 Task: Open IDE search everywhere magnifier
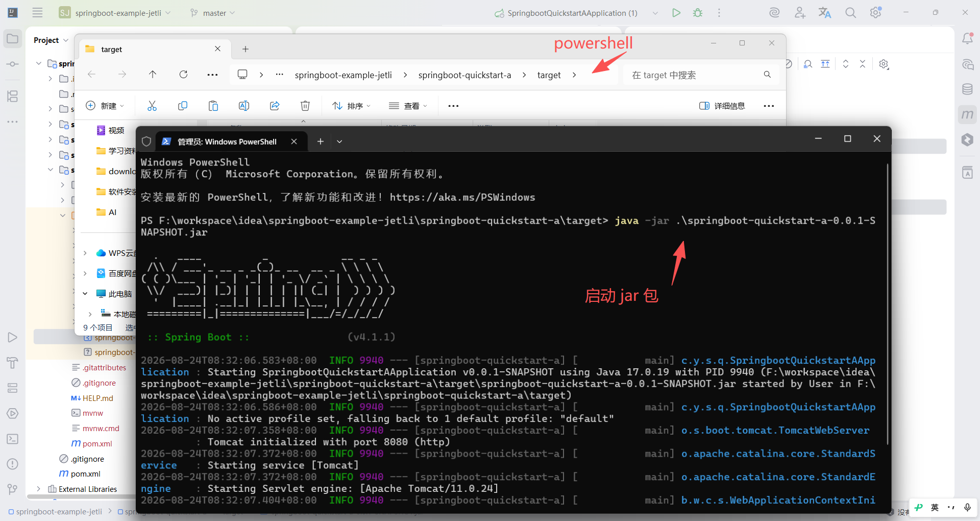coord(850,13)
